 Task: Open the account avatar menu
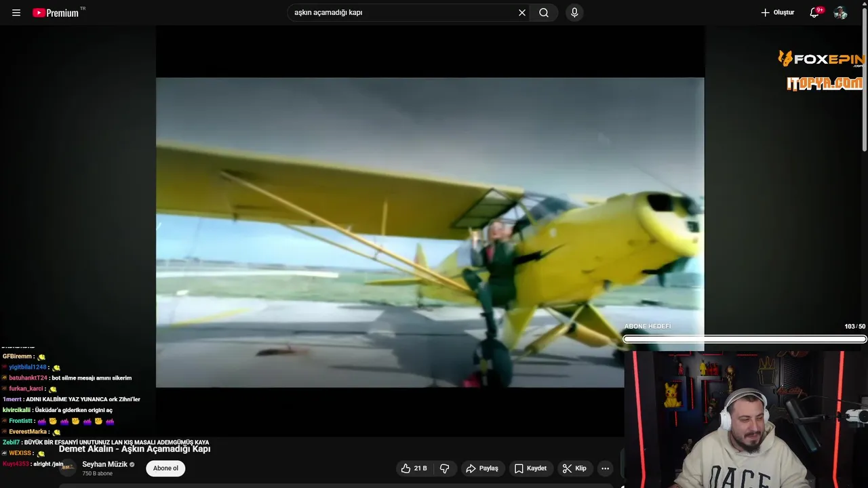(x=841, y=13)
